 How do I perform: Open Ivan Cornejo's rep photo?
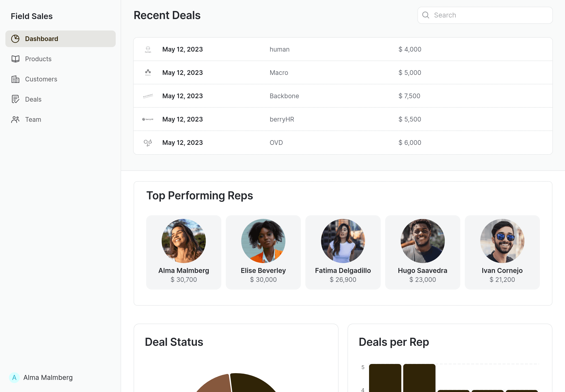pos(502,241)
